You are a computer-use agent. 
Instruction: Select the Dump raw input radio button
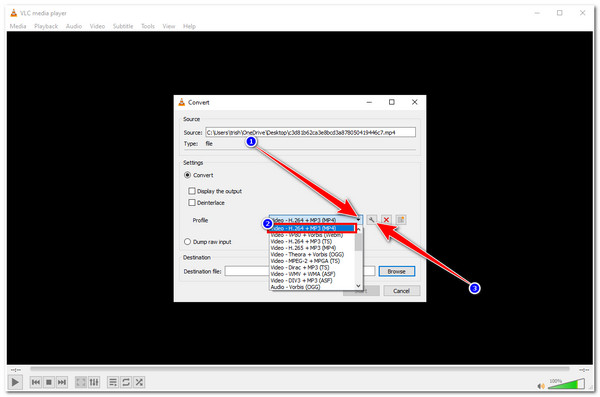coord(188,242)
